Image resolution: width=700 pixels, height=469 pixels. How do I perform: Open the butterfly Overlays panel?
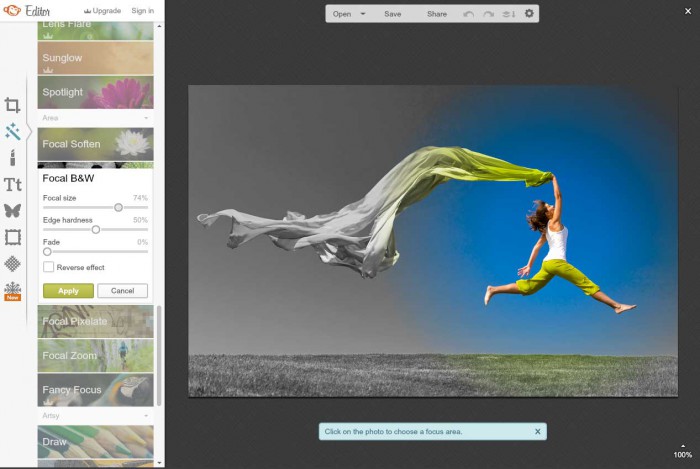coord(12,210)
